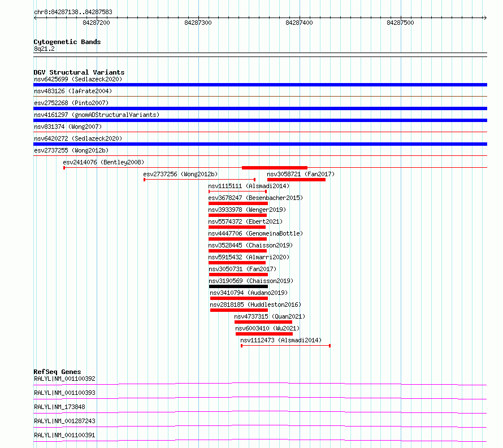Open variant nsv3528445 (Chaisson2019)
The image size is (503, 448).
point(250,245)
